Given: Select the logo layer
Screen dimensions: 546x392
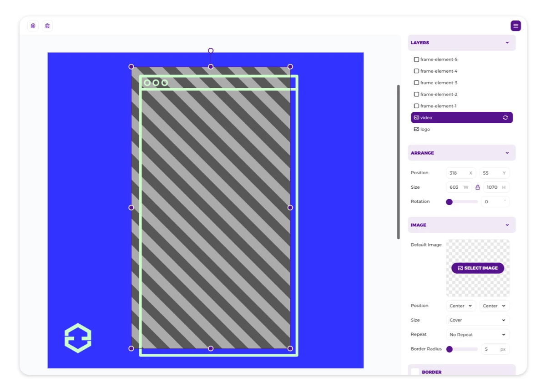Looking at the screenshot, I should [x=462, y=130].
